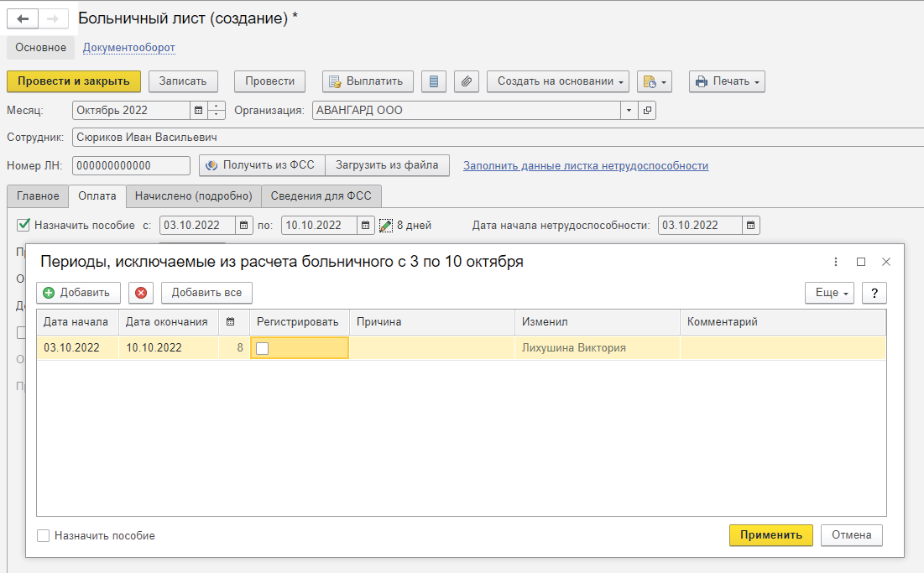The height and width of the screenshot is (573, 924).
Task: Click Заполнить данные листка нетрудоспособности link
Action: pyautogui.click(x=586, y=166)
